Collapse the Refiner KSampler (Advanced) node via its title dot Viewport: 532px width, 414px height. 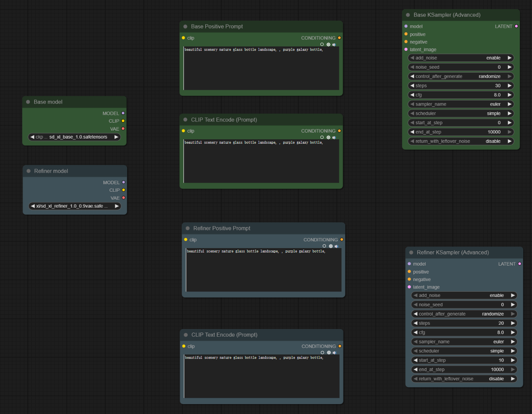[x=411, y=252]
